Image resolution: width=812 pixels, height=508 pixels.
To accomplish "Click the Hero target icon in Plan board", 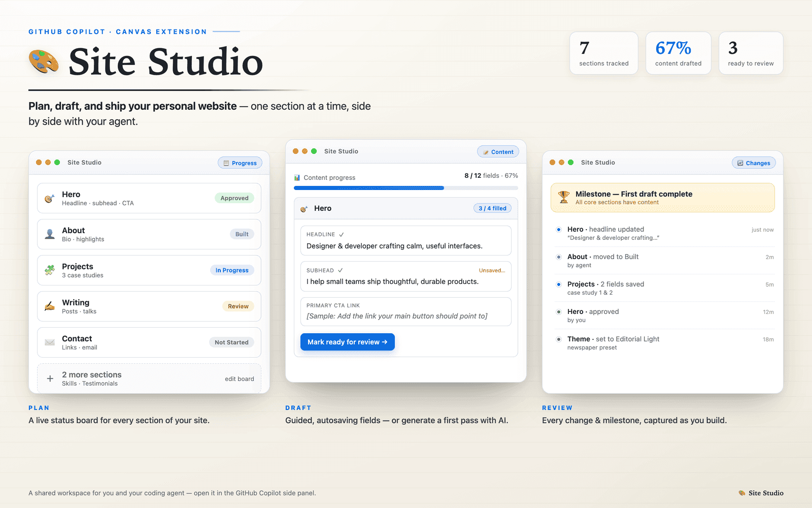I will point(50,198).
